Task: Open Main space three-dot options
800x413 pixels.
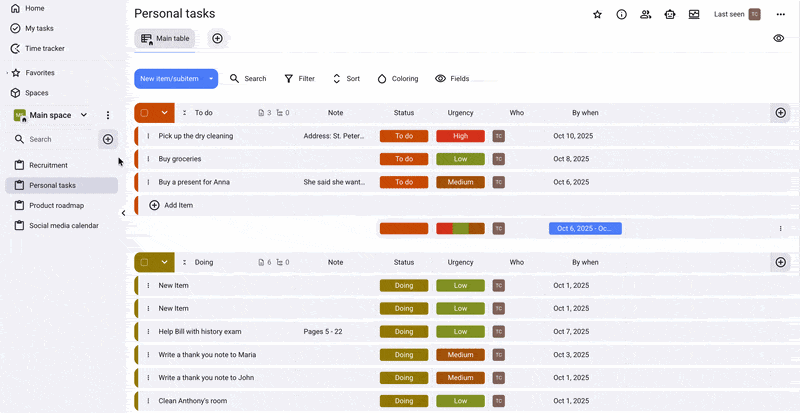Action: [x=108, y=115]
